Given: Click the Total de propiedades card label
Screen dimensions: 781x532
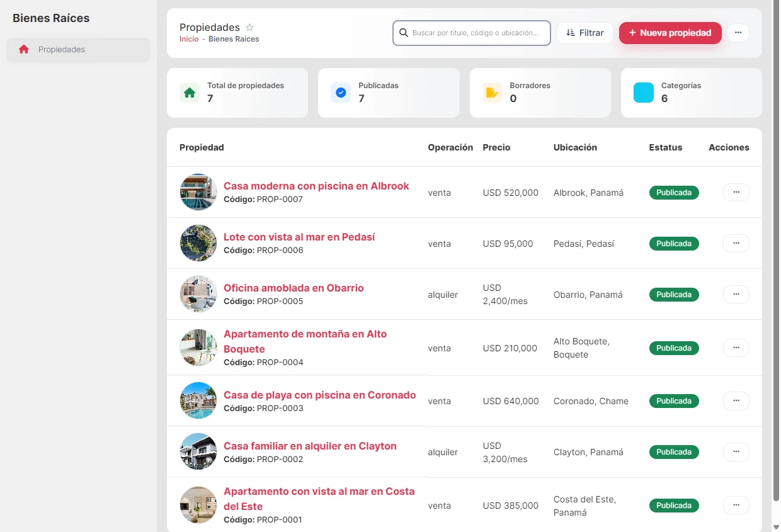Looking at the screenshot, I should (246, 86).
